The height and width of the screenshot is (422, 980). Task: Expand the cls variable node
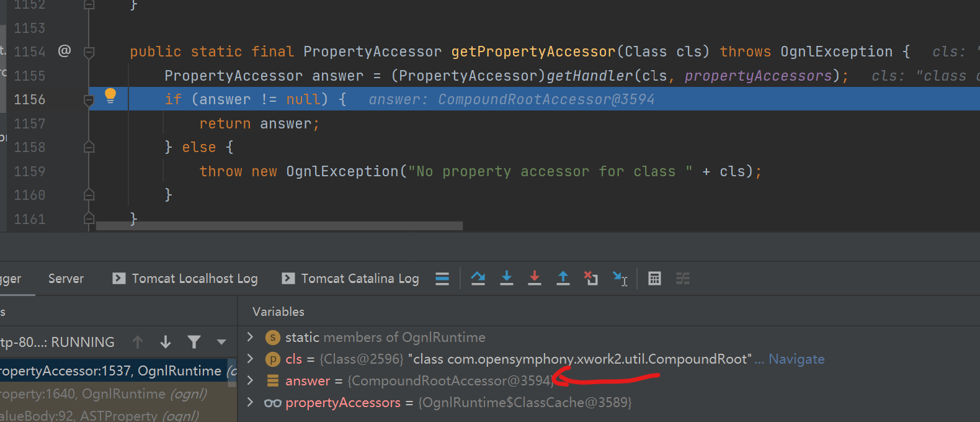pos(250,359)
